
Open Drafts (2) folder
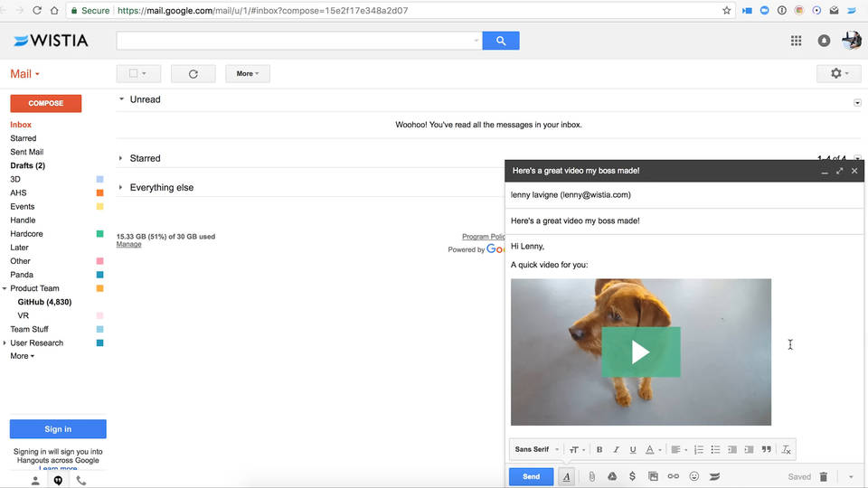(28, 165)
